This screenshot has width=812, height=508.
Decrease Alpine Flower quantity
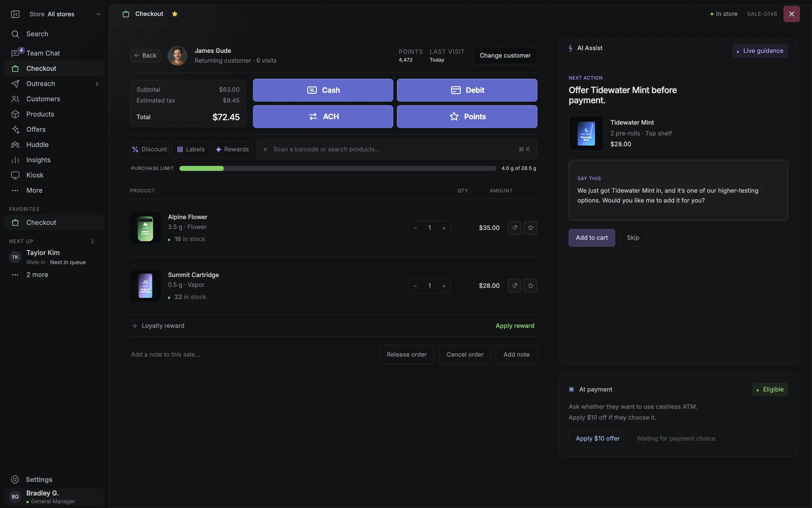click(x=415, y=228)
